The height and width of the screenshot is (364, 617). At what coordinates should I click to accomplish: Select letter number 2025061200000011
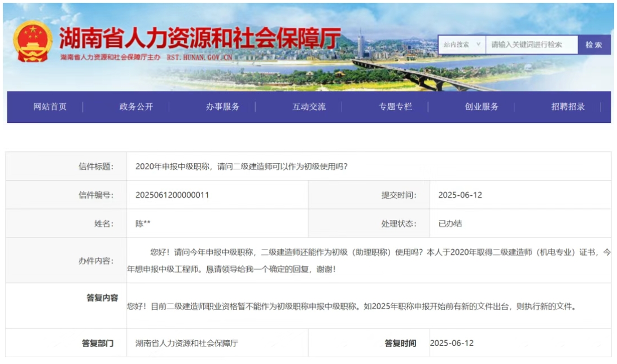[x=172, y=195]
